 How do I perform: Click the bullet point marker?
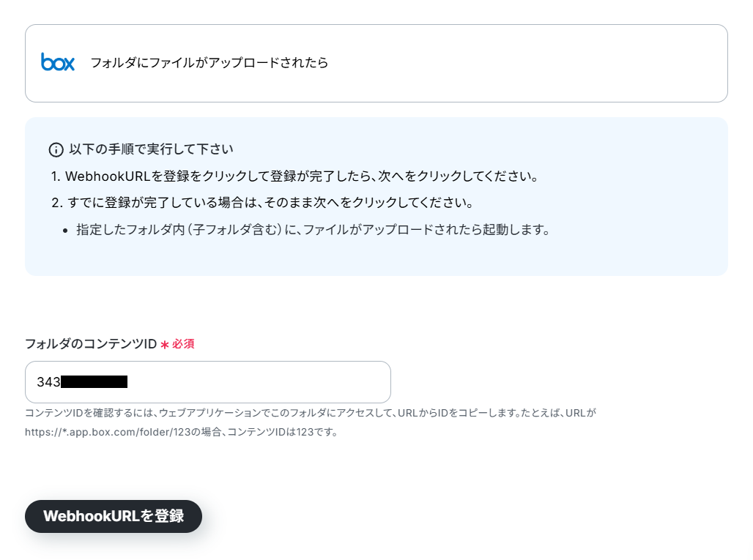pyautogui.click(x=65, y=231)
